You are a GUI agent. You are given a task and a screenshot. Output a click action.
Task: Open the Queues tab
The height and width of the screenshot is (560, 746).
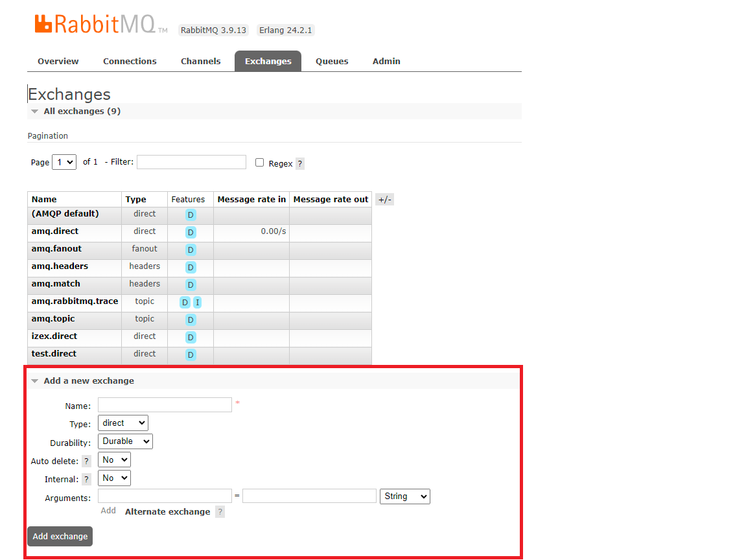[x=332, y=62]
